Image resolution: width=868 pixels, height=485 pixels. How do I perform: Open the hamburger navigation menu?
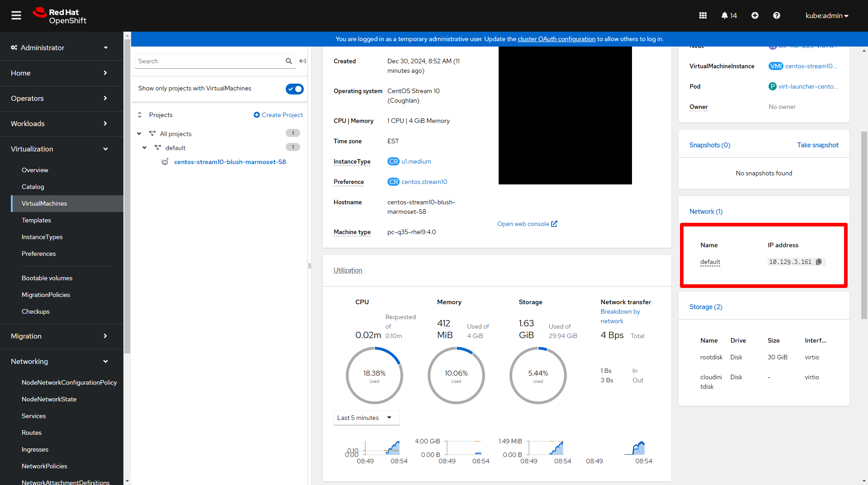coord(16,16)
